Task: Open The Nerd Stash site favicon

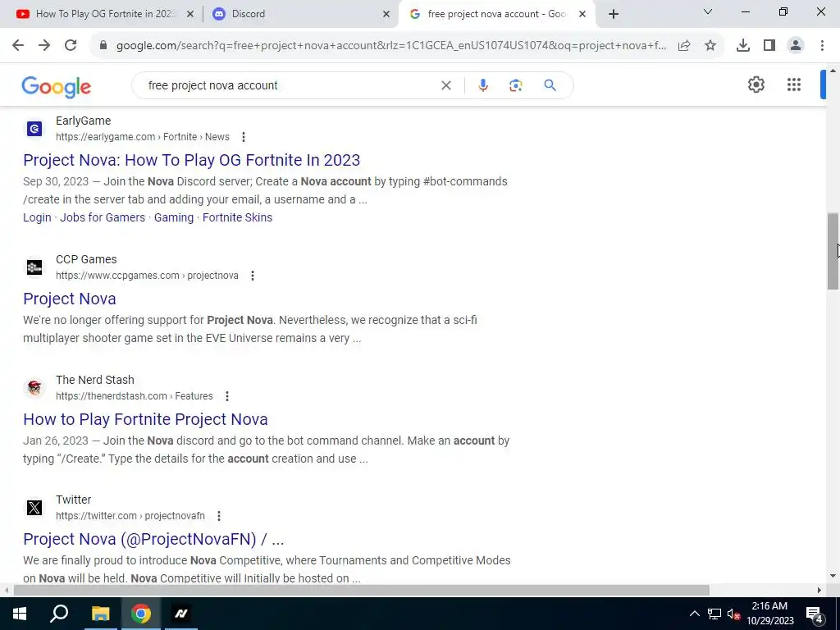Action: click(x=34, y=387)
